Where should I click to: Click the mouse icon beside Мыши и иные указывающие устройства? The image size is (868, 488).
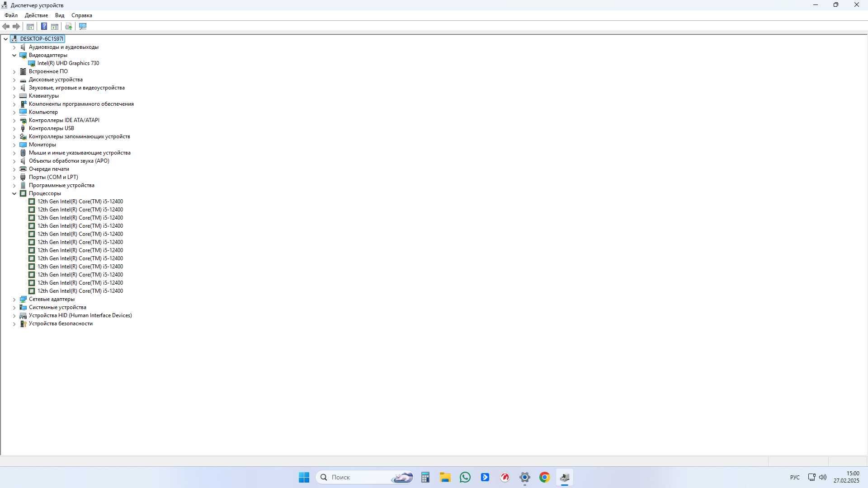[23, 153]
